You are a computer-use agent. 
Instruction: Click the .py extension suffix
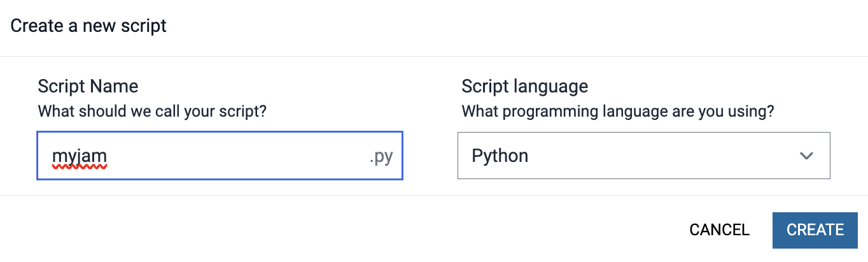(381, 156)
